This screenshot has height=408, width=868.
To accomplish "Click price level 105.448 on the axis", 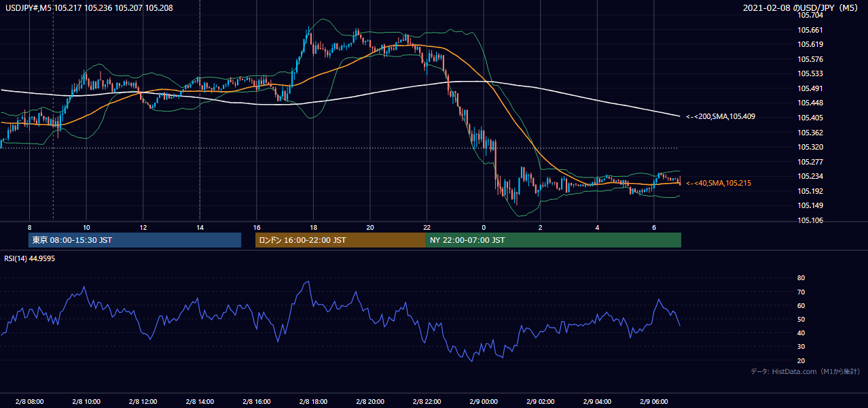I will tap(810, 103).
